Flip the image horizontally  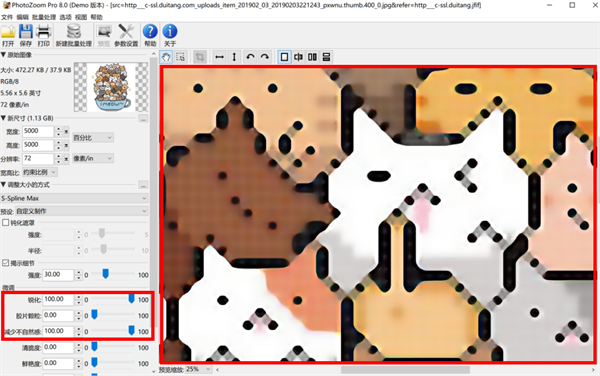(219, 57)
